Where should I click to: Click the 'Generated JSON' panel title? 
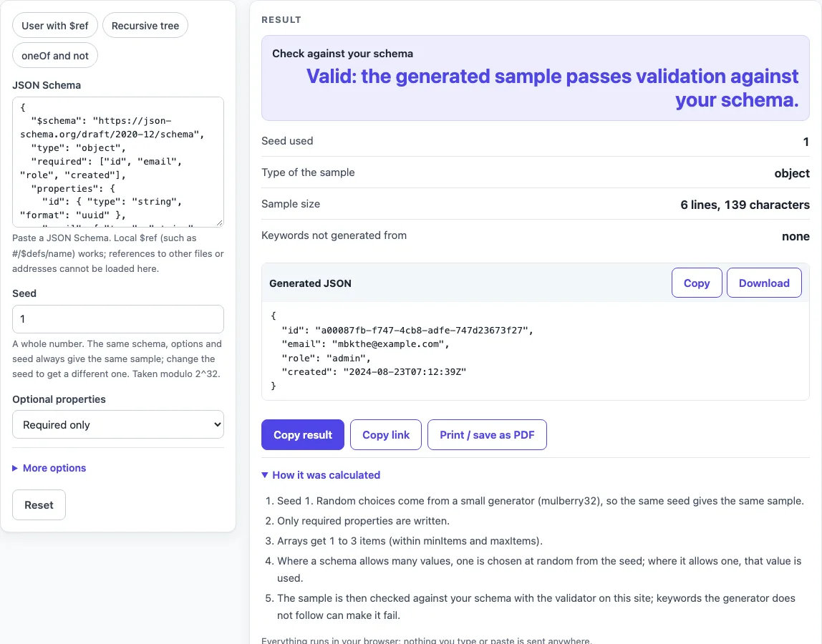coord(310,283)
